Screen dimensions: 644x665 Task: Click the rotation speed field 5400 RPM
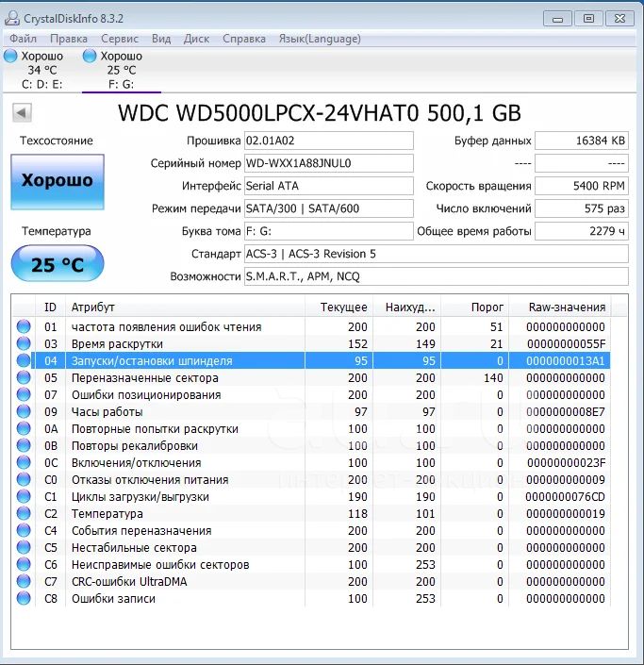tap(582, 186)
